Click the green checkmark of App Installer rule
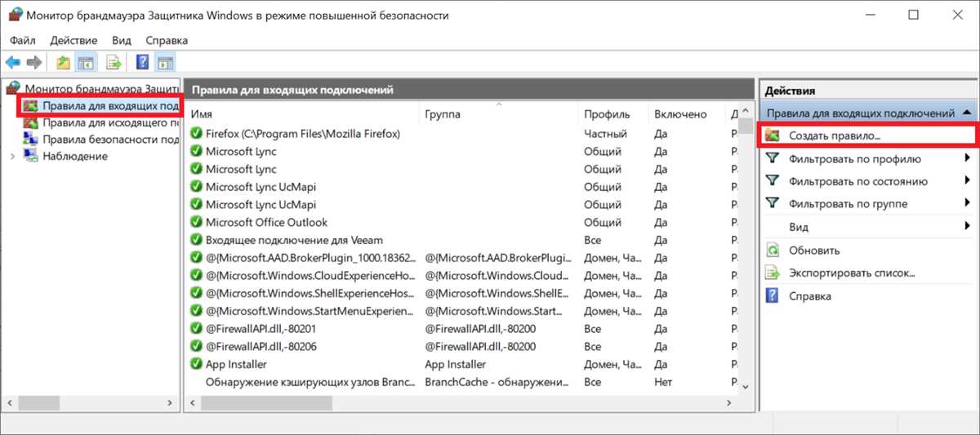Viewport: 980px width, 435px height. [196, 364]
